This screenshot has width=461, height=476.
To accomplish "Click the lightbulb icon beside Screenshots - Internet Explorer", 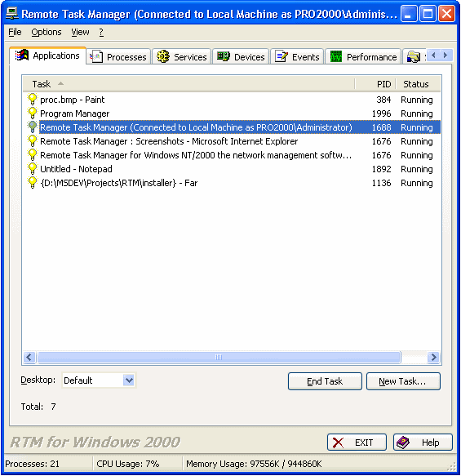I will point(32,141).
